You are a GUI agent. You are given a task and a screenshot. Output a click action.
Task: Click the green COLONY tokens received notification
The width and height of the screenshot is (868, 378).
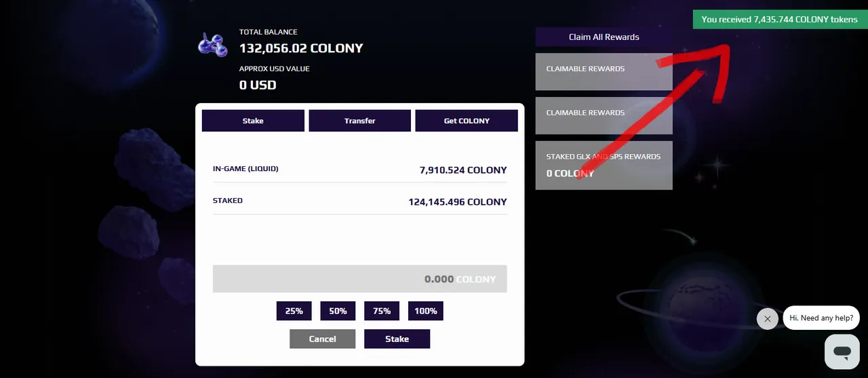pyautogui.click(x=779, y=20)
